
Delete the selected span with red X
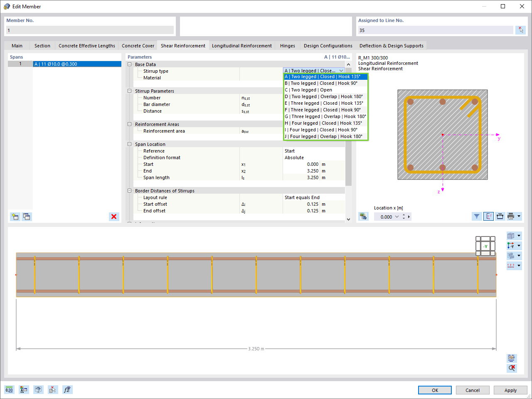[x=114, y=217]
